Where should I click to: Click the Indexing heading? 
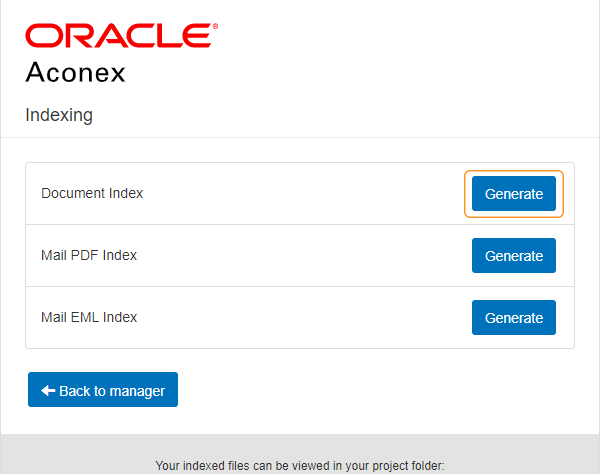coord(59,115)
